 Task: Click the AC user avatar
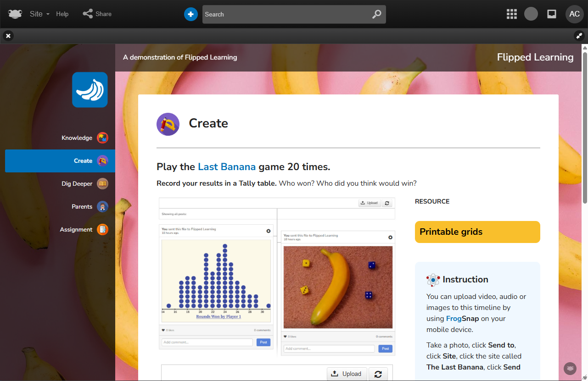pyautogui.click(x=574, y=14)
